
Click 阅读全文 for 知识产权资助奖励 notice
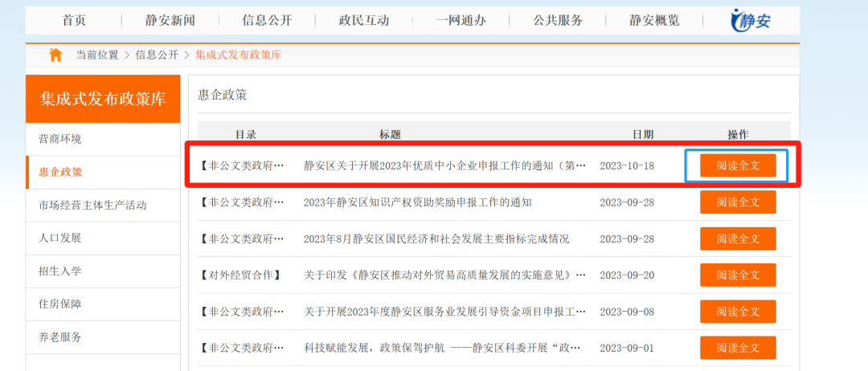point(738,202)
